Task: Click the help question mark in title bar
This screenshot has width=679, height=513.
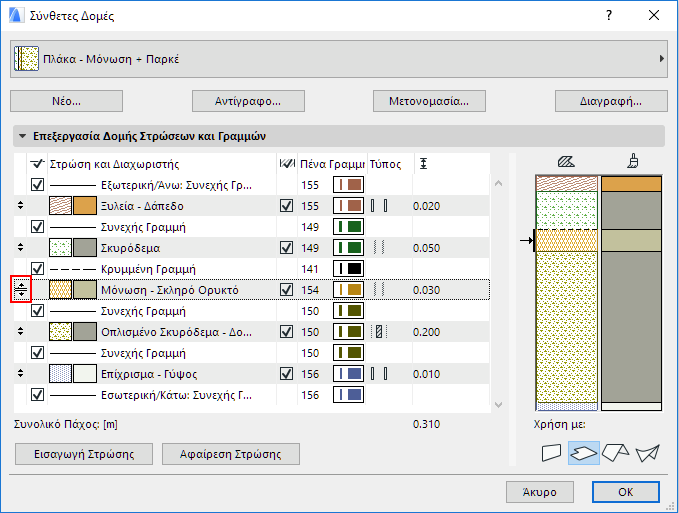Action: [x=609, y=16]
